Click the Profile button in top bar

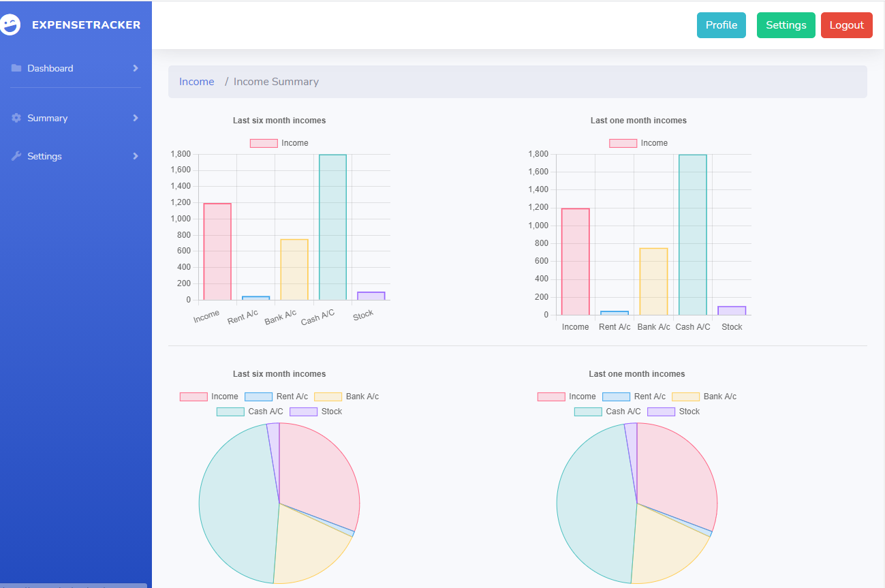(x=721, y=25)
